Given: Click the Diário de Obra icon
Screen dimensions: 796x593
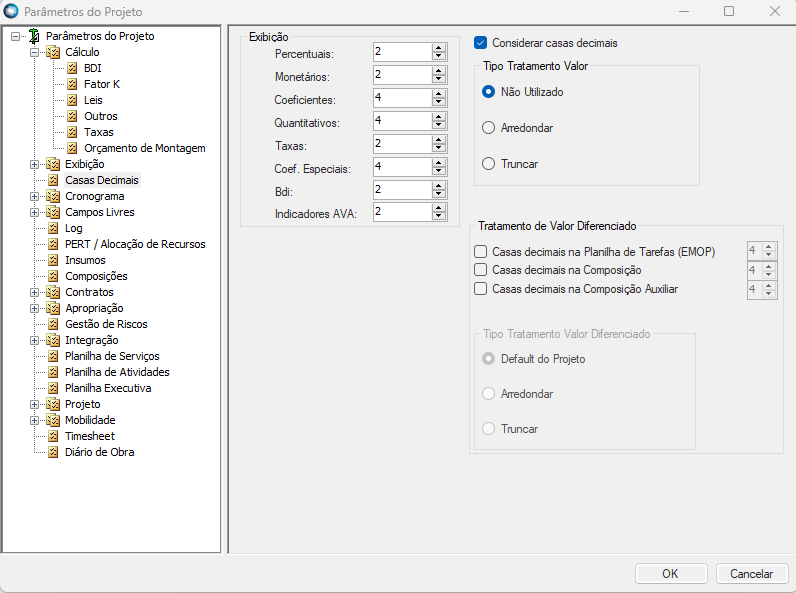Looking at the screenshot, I should 53,452.
